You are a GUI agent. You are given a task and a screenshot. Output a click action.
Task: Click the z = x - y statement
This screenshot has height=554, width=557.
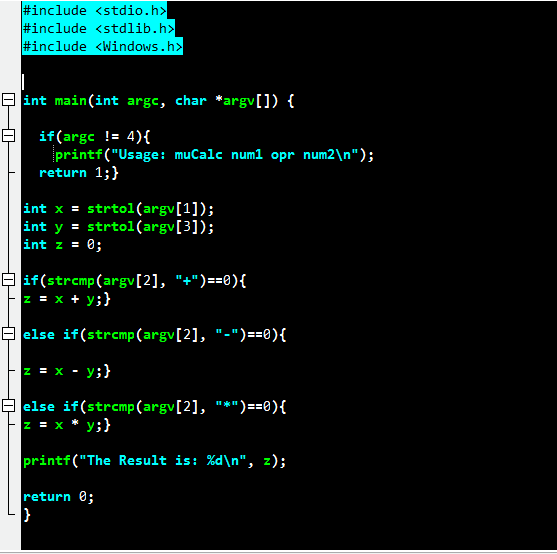point(67,371)
